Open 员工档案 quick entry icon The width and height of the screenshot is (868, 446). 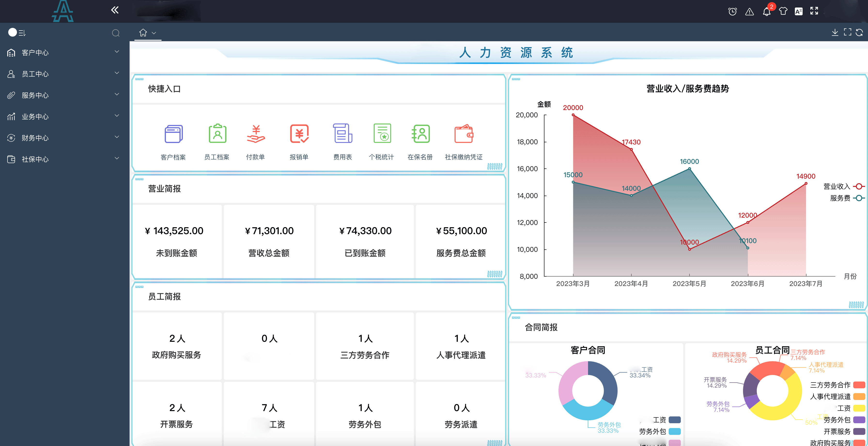click(217, 134)
